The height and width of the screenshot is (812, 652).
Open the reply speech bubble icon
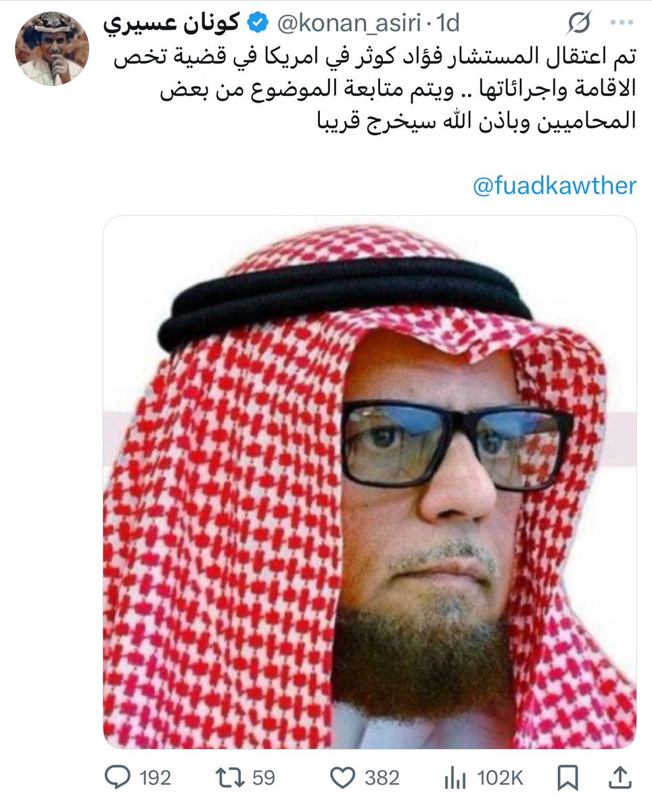[119, 778]
